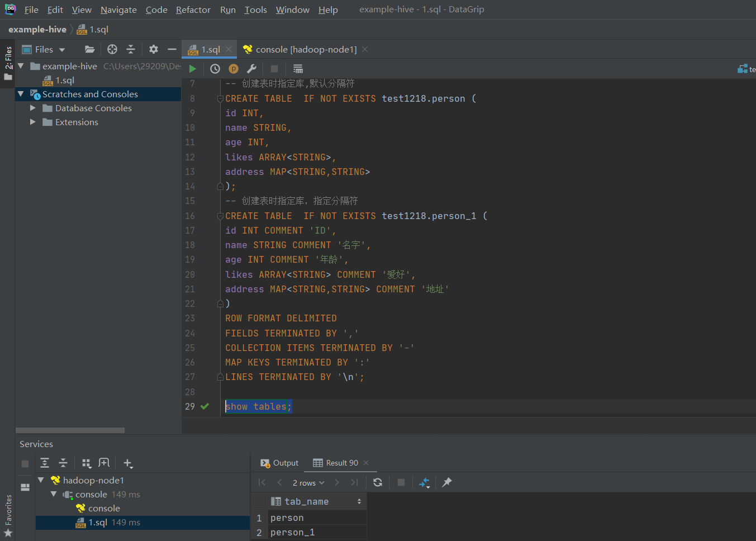Click Files panel horizontal scrollbar
The width and height of the screenshot is (756, 541).
(x=70, y=430)
